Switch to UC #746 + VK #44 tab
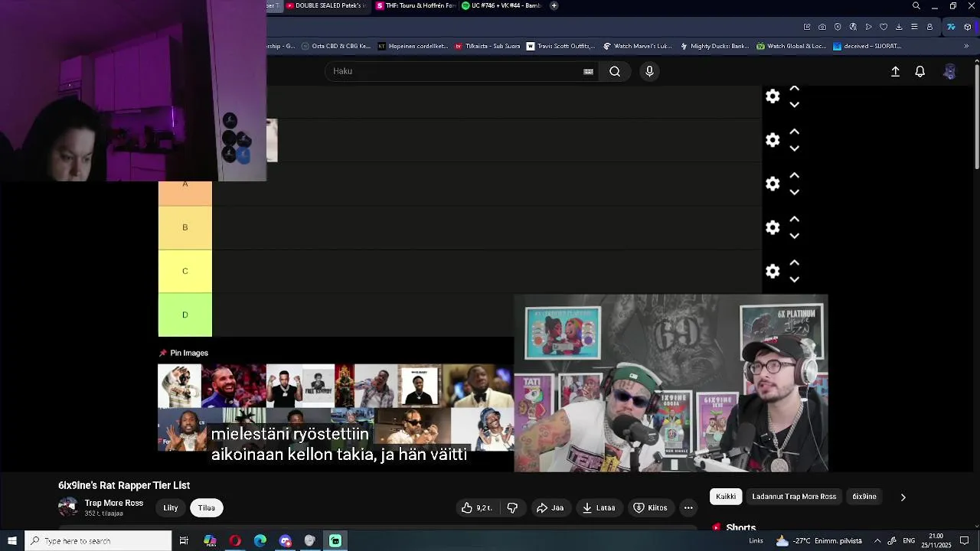Screen dimensions: 980x551 501,5
